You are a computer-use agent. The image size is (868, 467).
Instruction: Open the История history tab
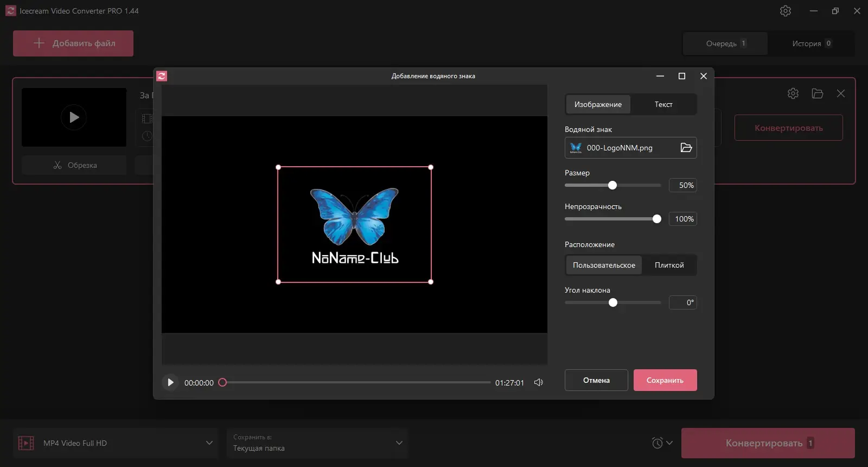click(811, 43)
